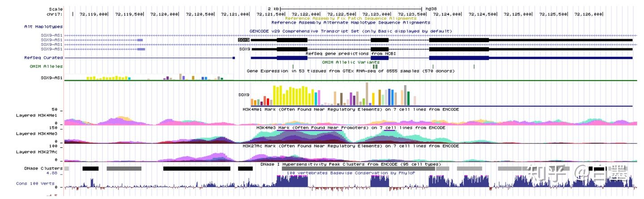Click the 'OMIM Allelic Variants' track title

351,62
